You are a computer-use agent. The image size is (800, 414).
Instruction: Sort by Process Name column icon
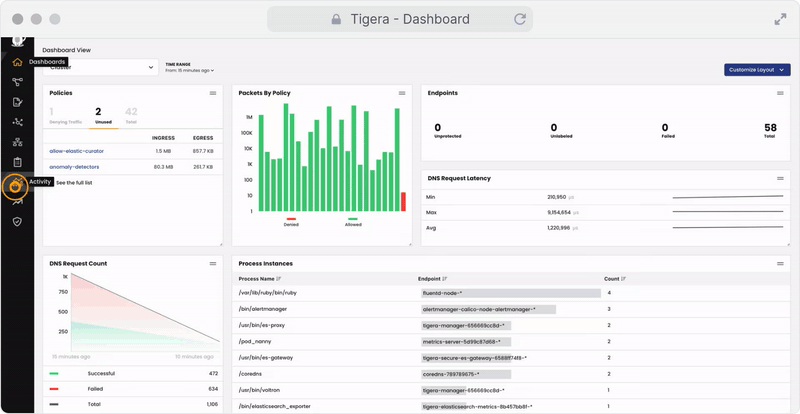[x=279, y=279]
